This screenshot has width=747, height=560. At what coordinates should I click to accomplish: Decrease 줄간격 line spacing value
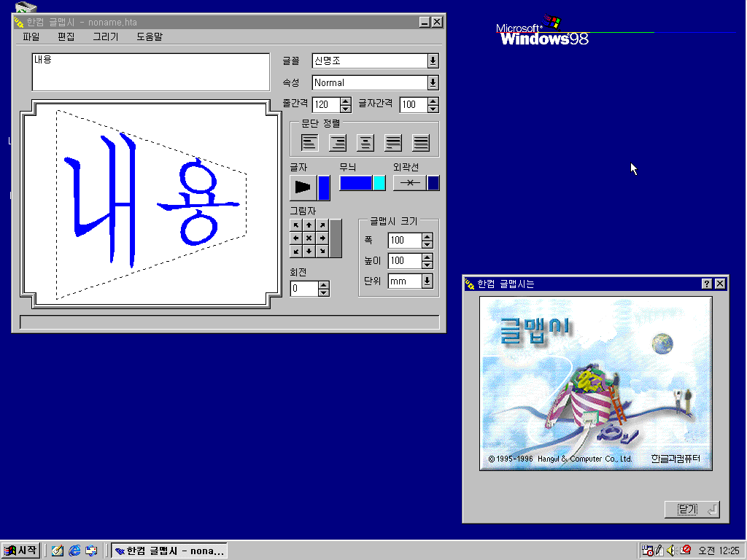click(x=346, y=109)
